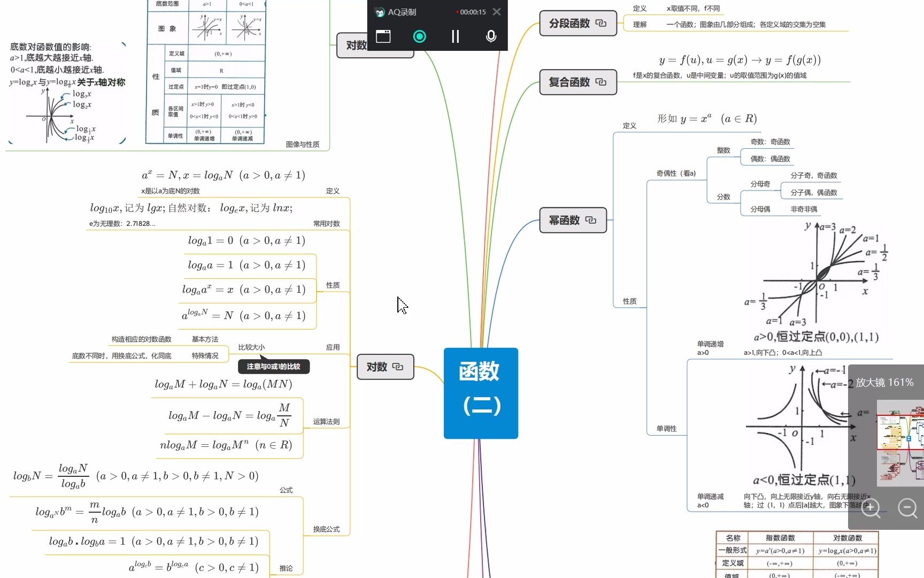The image size is (924, 578).
Task: Click the power function graph for a>0
Action: coord(817,282)
